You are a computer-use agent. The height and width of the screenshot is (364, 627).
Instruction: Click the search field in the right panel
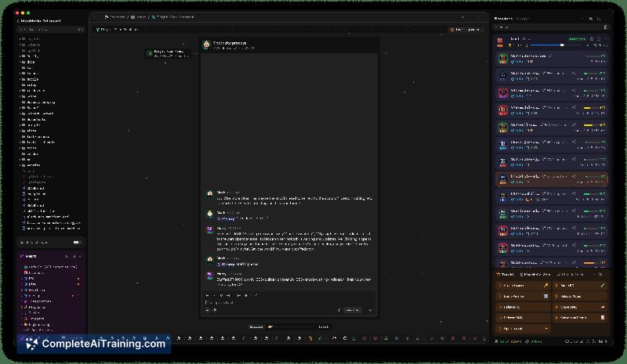click(548, 27)
